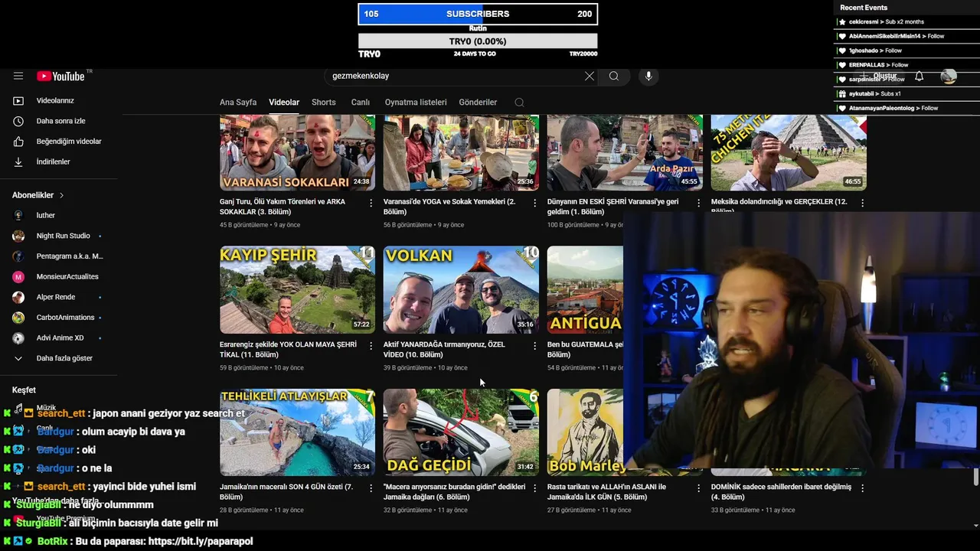This screenshot has height=551, width=980.
Task: Click the page vertical scrollbar
Action: tap(975, 478)
